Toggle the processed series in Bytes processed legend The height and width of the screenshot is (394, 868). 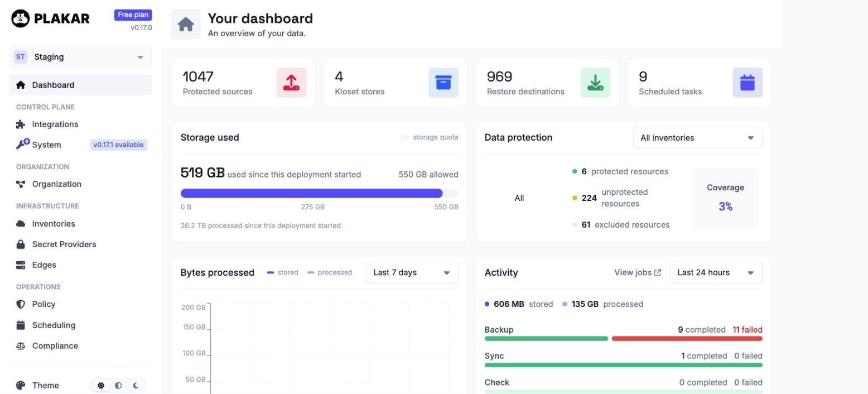(x=330, y=272)
